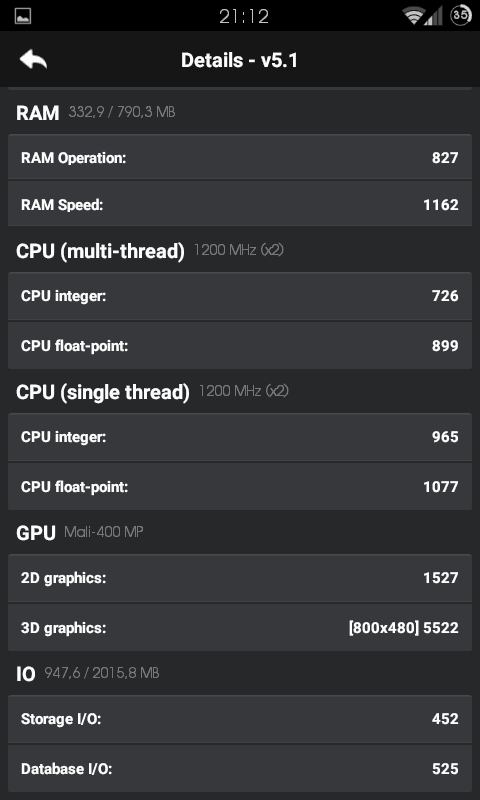Tap single thread CPU integer row scoring 965
The width and height of the screenshot is (480, 800).
click(x=240, y=437)
